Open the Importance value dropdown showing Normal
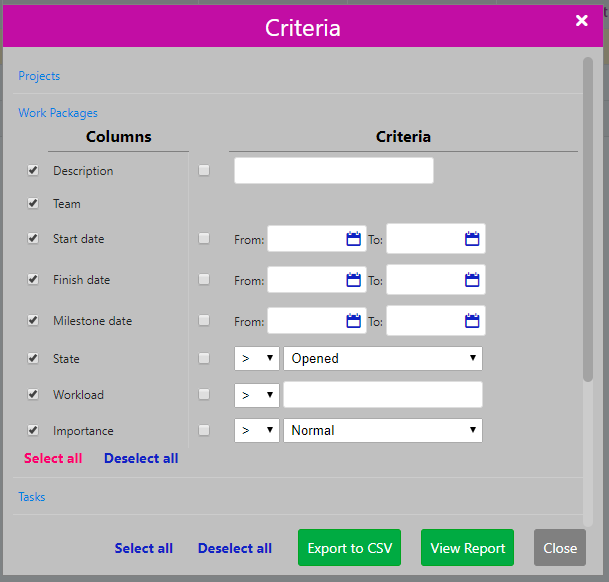The height and width of the screenshot is (582, 609). (383, 430)
